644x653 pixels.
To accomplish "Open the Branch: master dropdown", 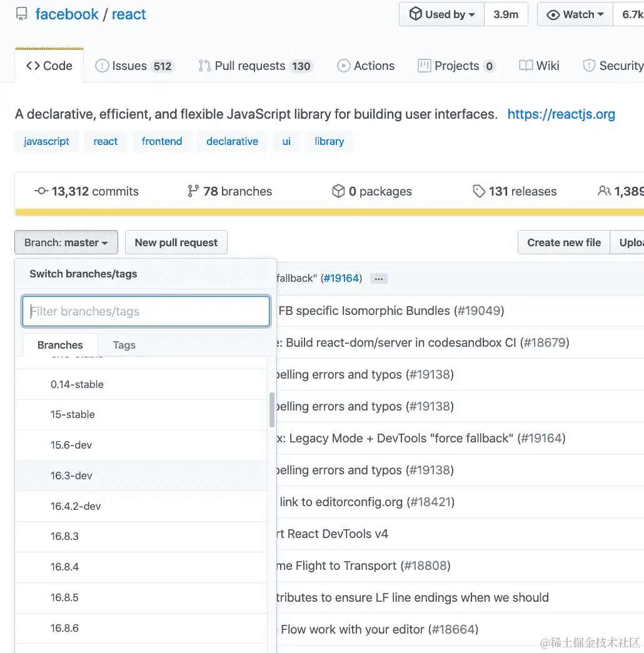I will click(66, 242).
